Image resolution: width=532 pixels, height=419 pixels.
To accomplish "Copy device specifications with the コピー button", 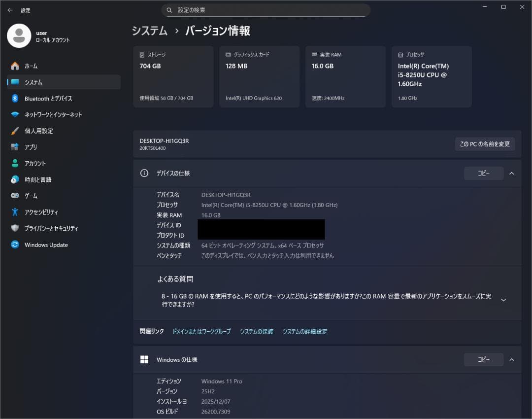I will pos(483,173).
